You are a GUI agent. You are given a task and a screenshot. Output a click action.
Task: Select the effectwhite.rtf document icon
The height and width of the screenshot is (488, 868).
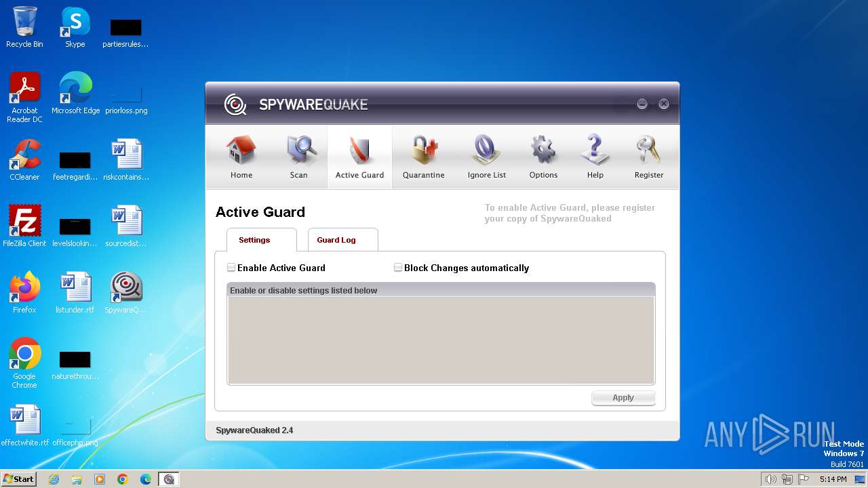[x=24, y=426]
